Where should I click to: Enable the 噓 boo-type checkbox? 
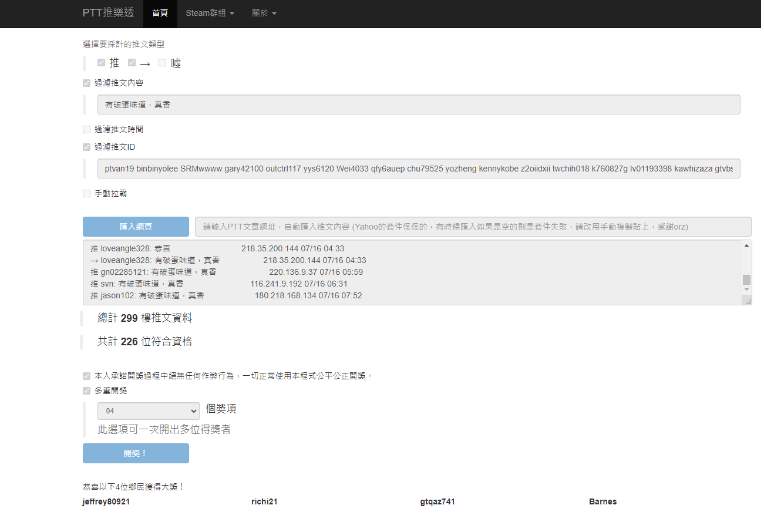[163, 63]
